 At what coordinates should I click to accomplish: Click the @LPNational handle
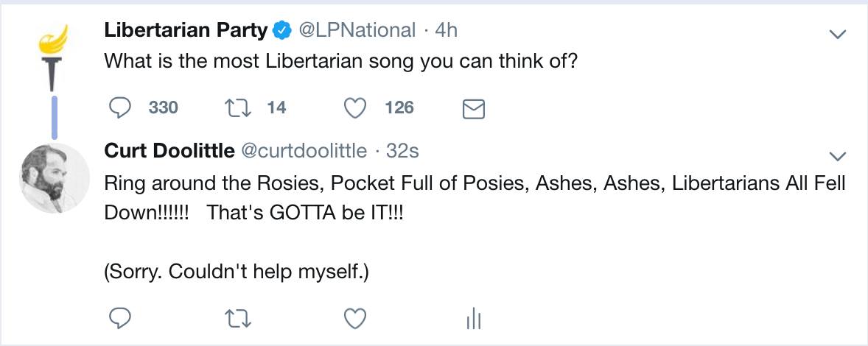coord(357,30)
